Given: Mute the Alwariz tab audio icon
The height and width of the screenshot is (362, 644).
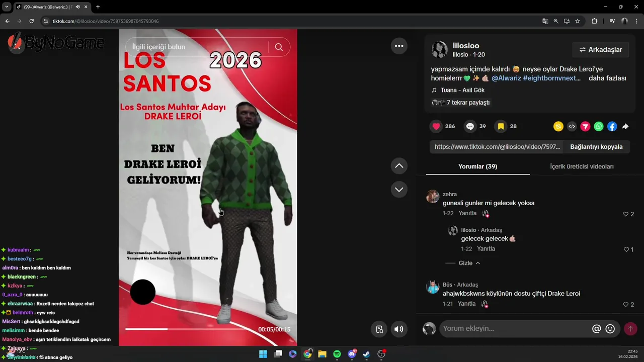Looking at the screenshot, I should coord(77,7).
